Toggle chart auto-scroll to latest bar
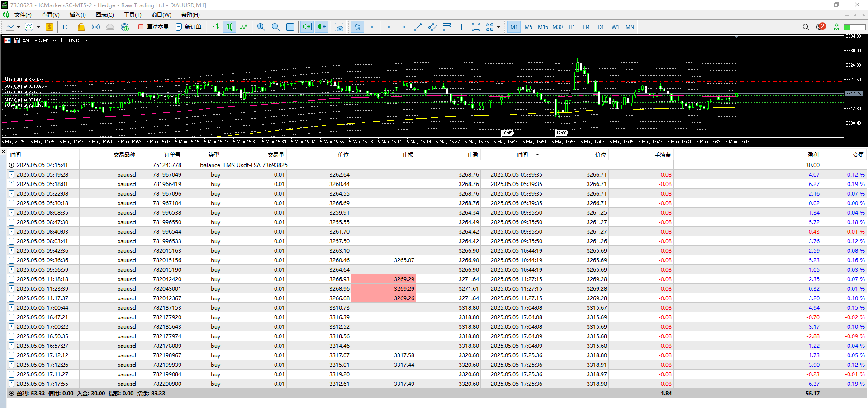The image size is (868, 408). [307, 27]
